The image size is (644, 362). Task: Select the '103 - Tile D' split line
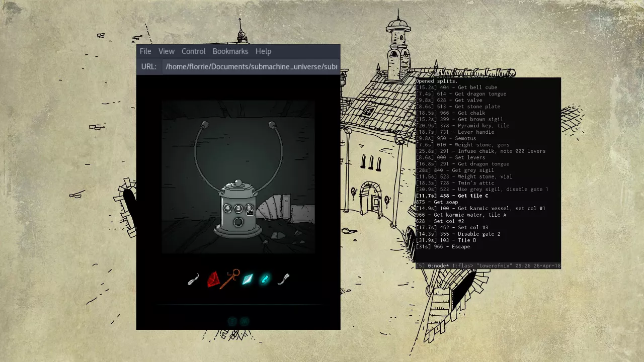[446, 240]
